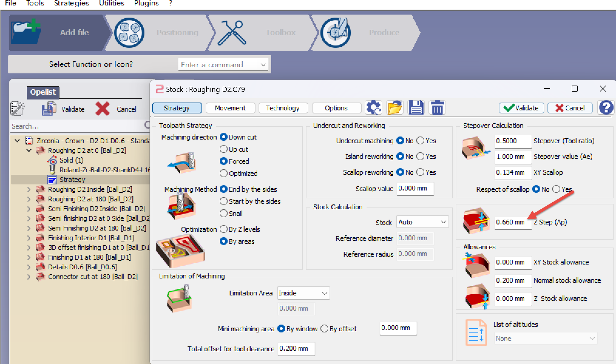Open strategy from folder icon
616x364 pixels.
(x=395, y=108)
